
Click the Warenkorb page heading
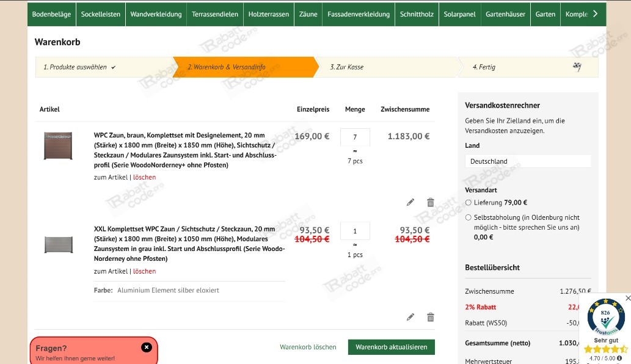[x=57, y=42]
